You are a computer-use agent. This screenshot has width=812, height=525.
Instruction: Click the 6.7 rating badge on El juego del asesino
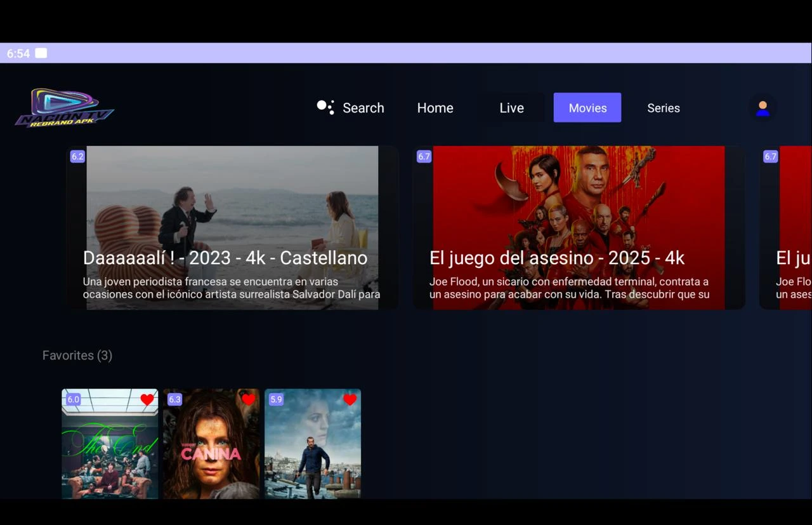point(424,156)
